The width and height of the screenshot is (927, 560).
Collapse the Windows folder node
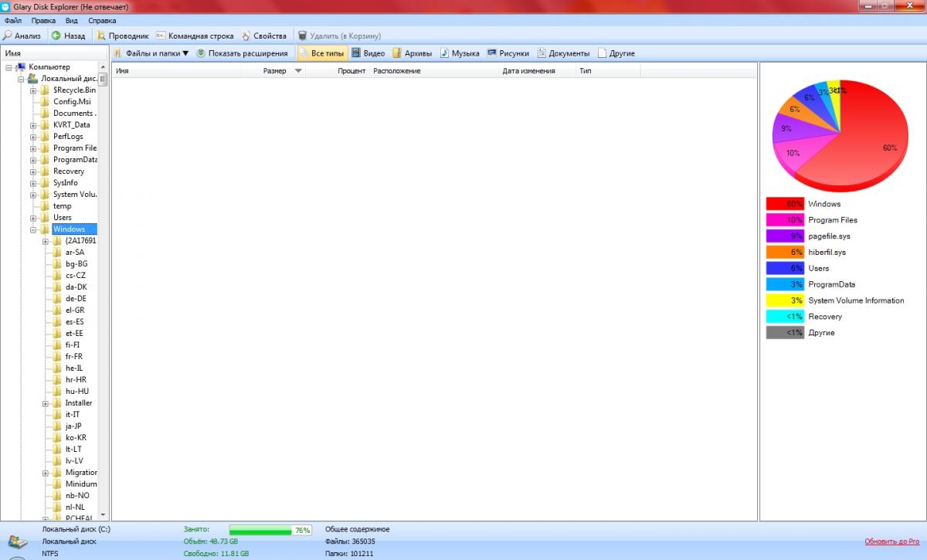tap(33, 229)
